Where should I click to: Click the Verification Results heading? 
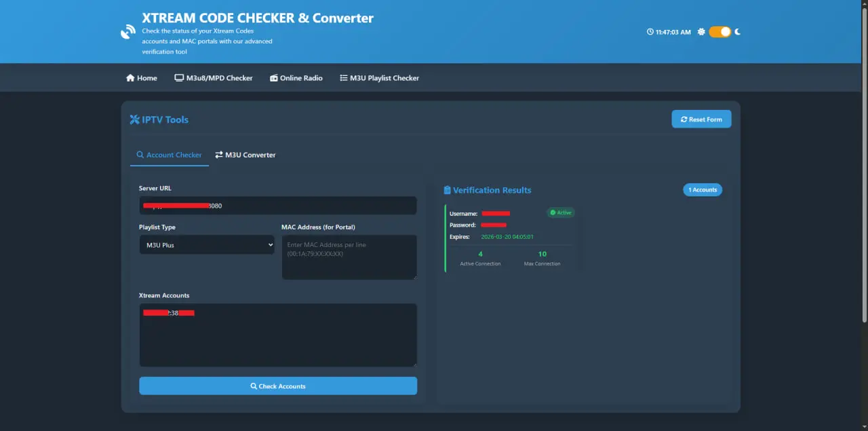coord(492,190)
